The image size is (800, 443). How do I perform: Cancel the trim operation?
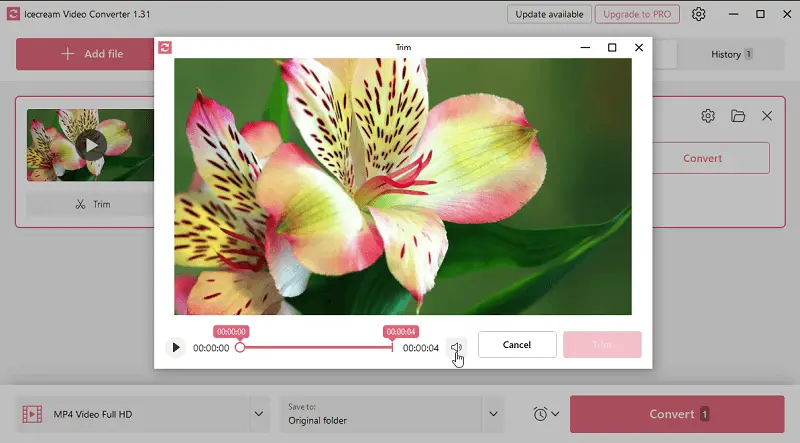tap(517, 344)
